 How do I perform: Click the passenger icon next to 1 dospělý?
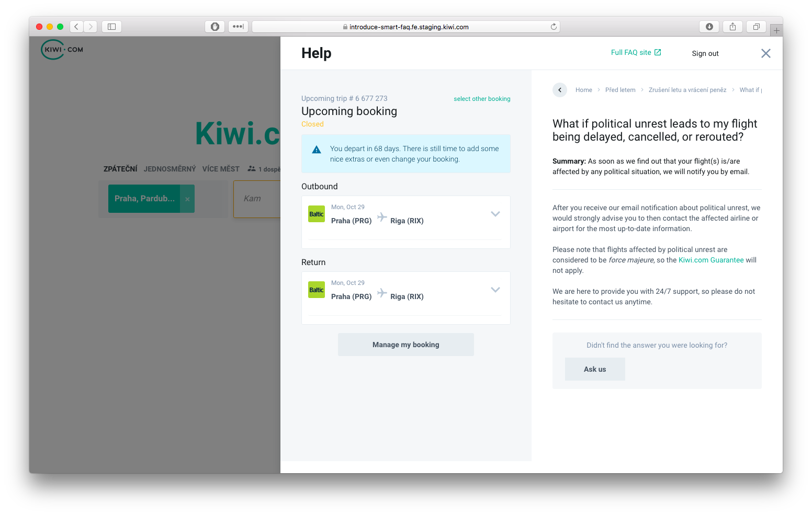[252, 168]
